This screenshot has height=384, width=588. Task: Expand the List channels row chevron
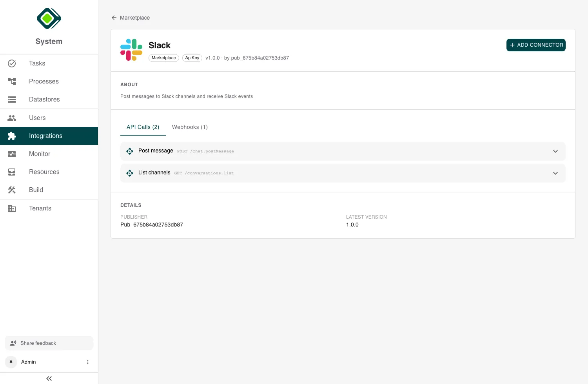click(555, 173)
